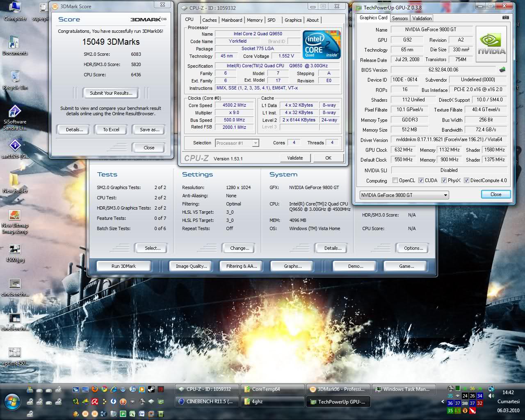Open the Recycle Bin
The height and width of the screenshot is (420, 525).
tap(15, 80)
